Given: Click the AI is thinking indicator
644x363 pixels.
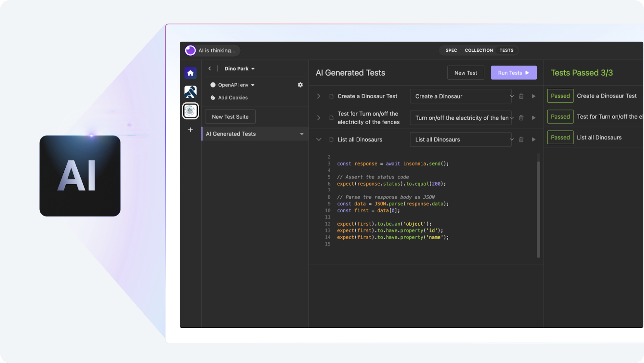Looking at the screenshot, I should click(x=212, y=50).
